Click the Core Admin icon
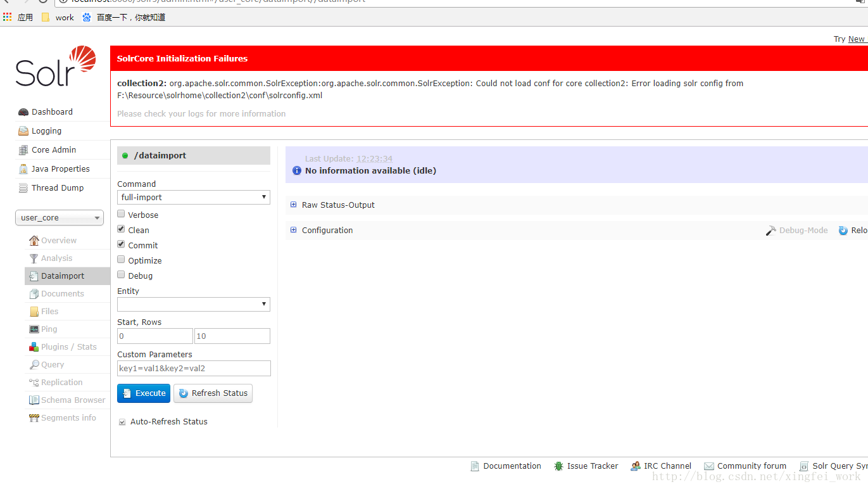 pyautogui.click(x=23, y=150)
